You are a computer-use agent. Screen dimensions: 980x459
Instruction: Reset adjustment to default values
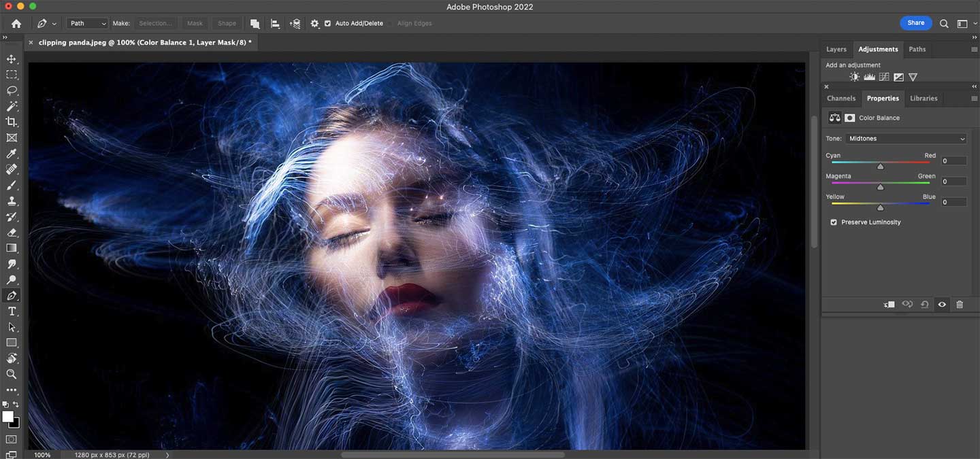pos(924,305)
